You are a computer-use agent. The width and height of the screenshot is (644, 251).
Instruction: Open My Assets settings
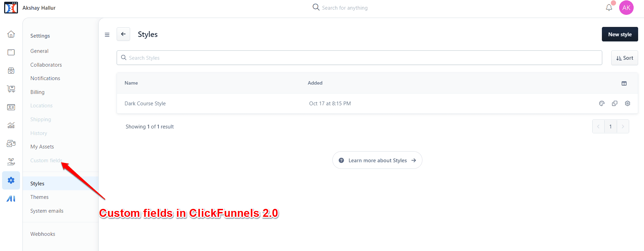42,147
